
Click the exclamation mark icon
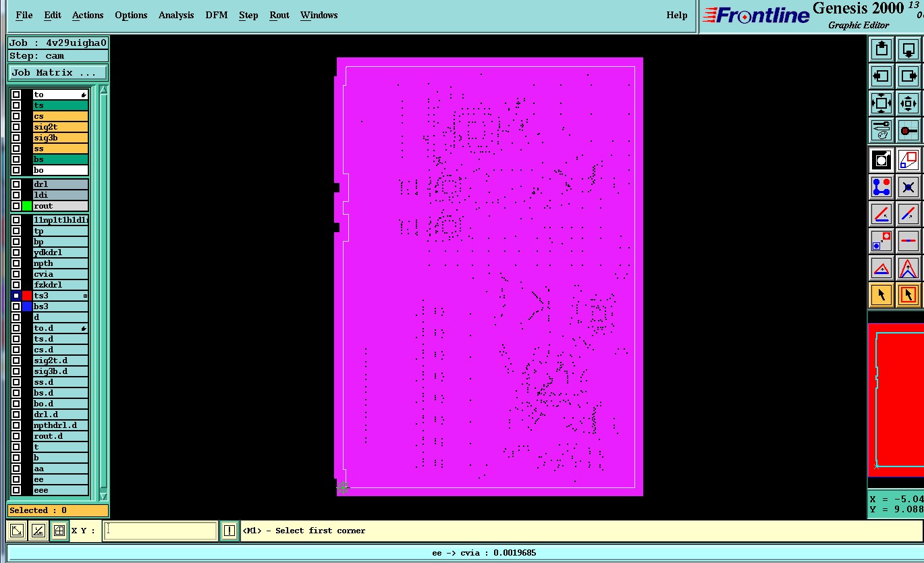point(229,531)
